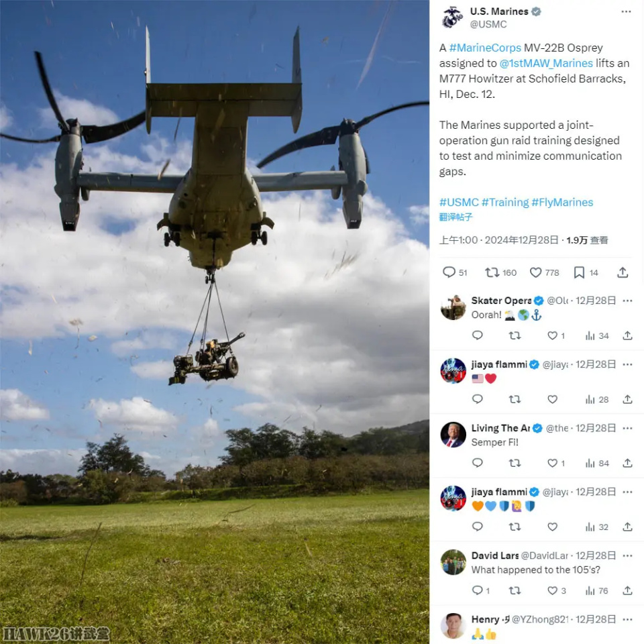This screenshot has width=644, height=644.
Task: Open more options on Skater Opera reply
Action: coord(627,301)
